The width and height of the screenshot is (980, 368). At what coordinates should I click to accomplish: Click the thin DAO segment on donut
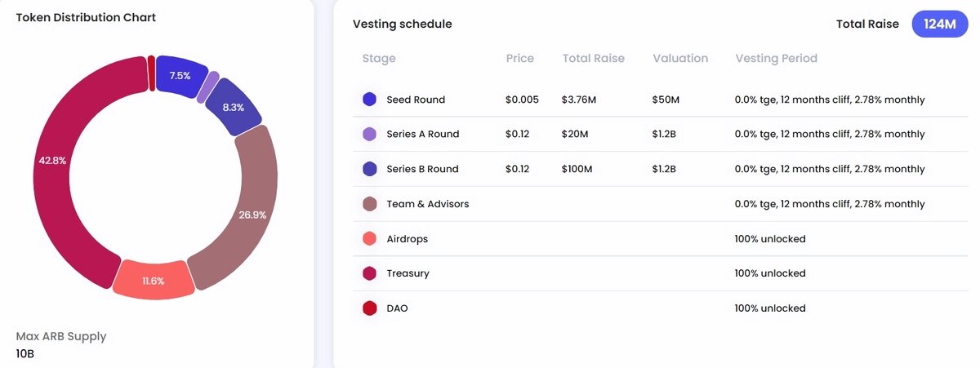coord(152,73)
